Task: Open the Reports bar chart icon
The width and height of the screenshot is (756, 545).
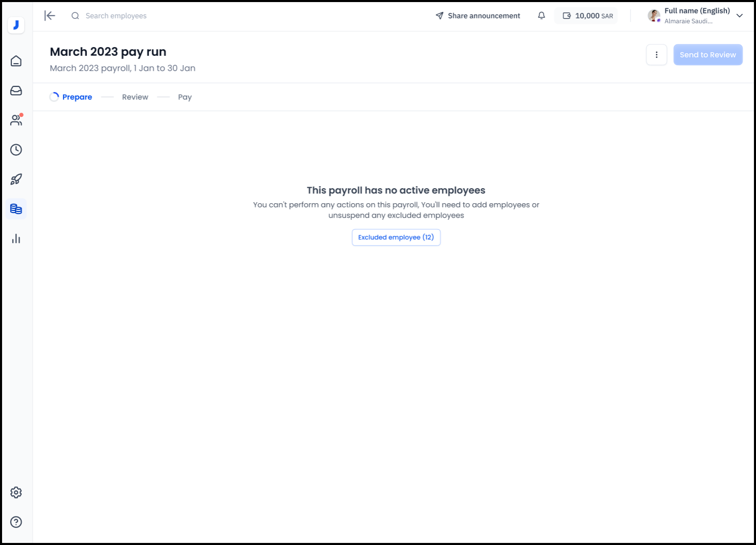Action: coord(16,238)
